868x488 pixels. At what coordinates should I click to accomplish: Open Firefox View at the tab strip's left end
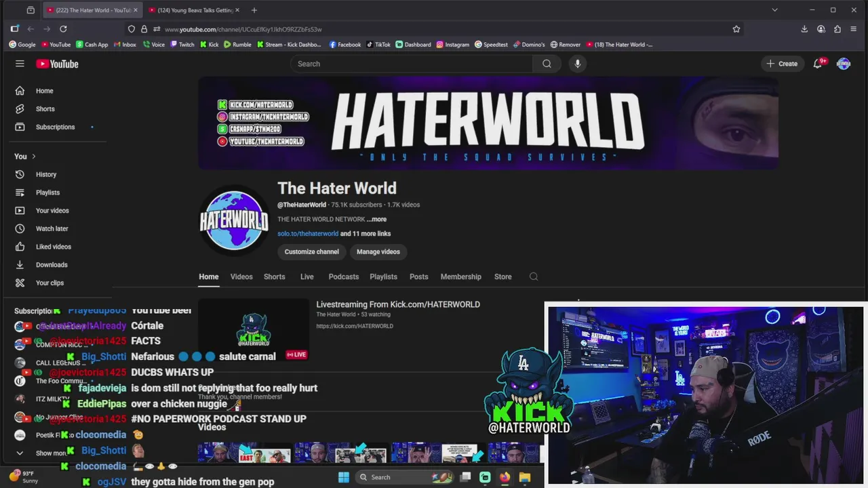[x=31, y=10]
